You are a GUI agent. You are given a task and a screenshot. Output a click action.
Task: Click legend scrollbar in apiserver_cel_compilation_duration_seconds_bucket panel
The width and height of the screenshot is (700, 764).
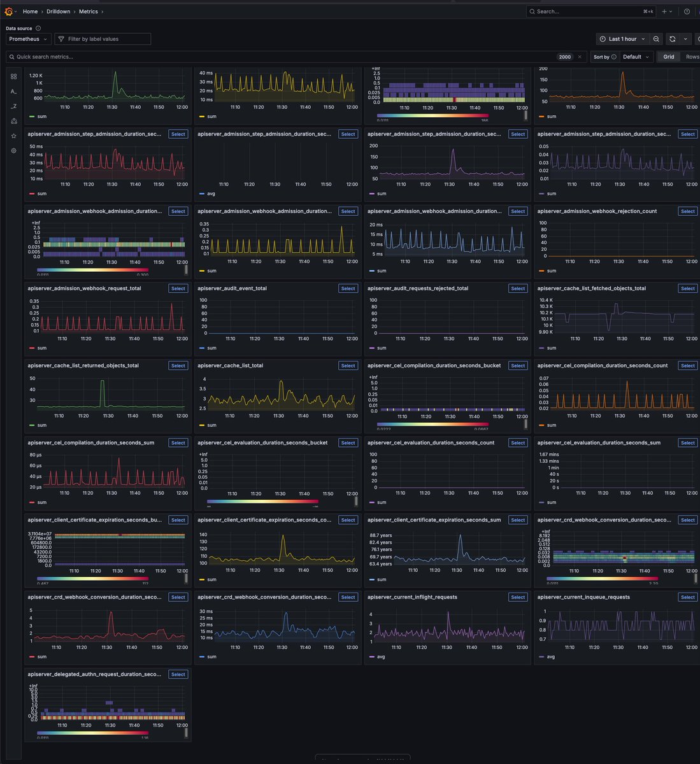click(525, 423)
